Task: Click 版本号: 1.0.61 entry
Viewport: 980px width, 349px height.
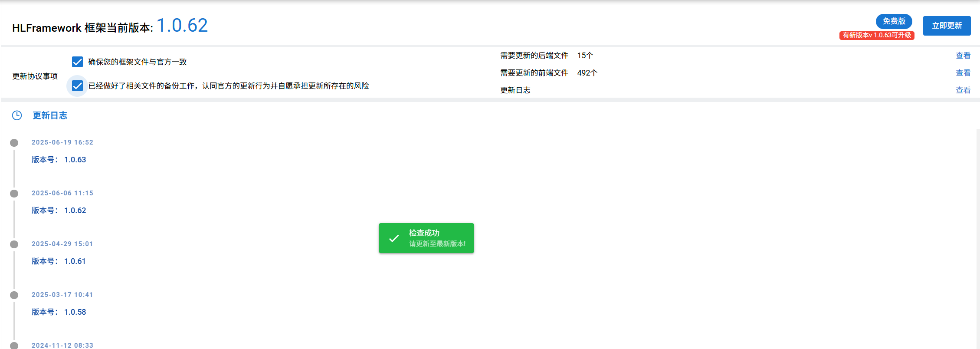Action: click(x=59, y=261)
